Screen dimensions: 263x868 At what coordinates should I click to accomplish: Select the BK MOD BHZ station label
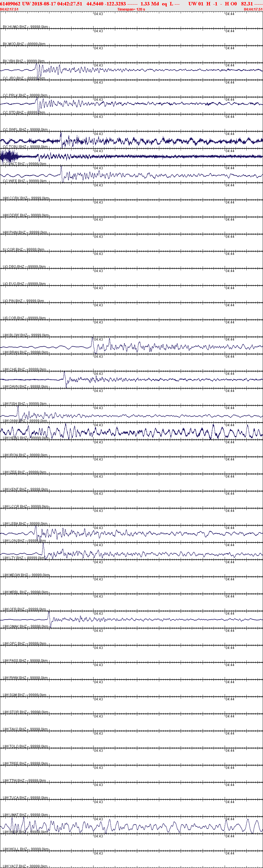click(x=24, y=44)
